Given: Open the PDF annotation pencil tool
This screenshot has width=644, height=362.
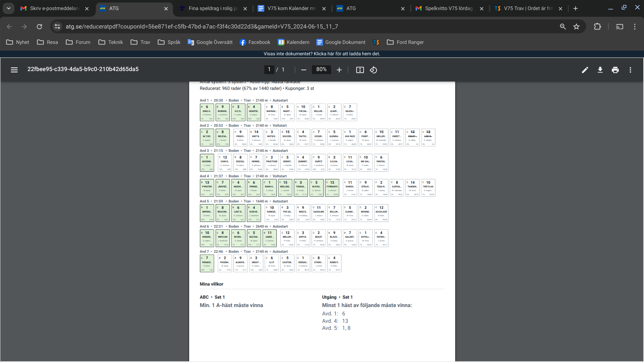Looking at the screenshot, I should coord(585,70).
